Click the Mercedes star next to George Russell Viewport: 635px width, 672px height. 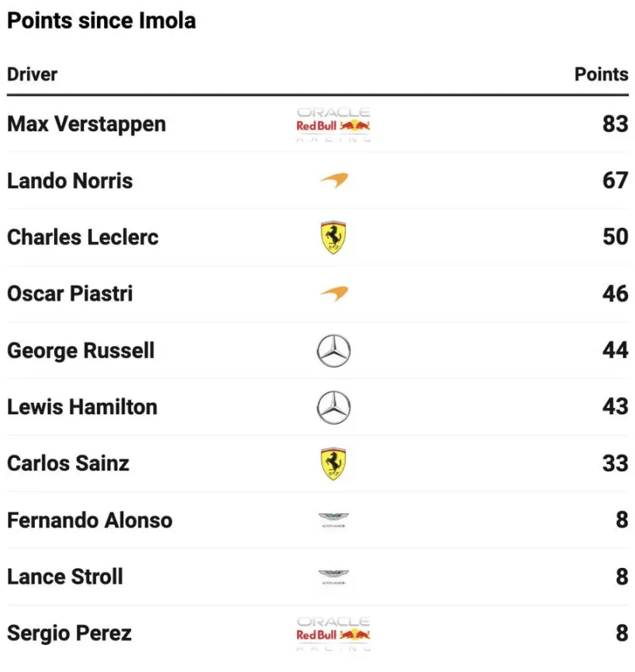(333, 351)
